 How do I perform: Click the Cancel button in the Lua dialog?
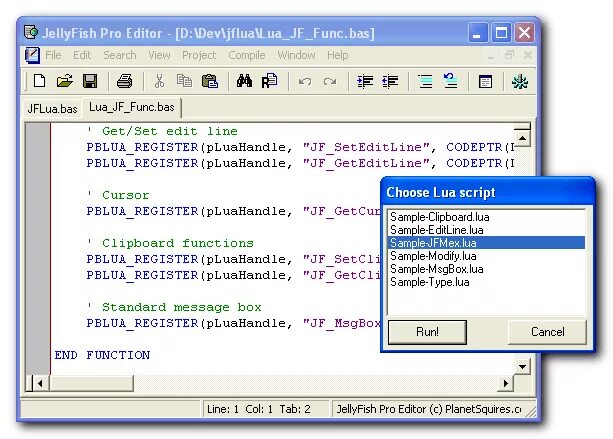pyautogui.click(x=547, y=332)
